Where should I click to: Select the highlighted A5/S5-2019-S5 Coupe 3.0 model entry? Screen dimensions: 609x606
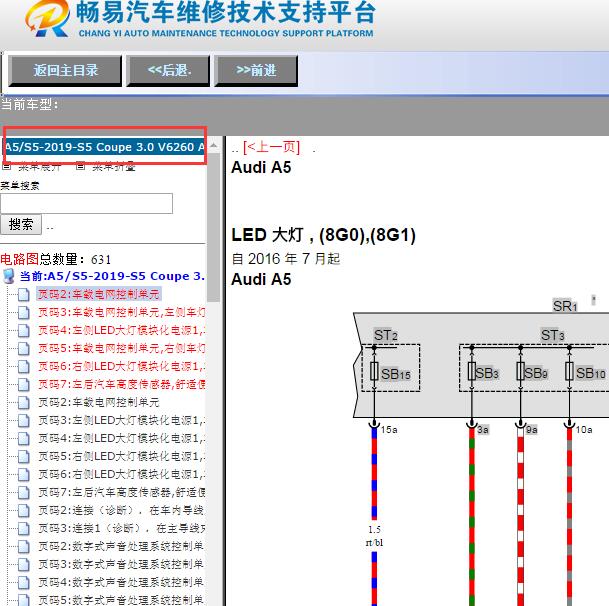click(x=104, y=147)
